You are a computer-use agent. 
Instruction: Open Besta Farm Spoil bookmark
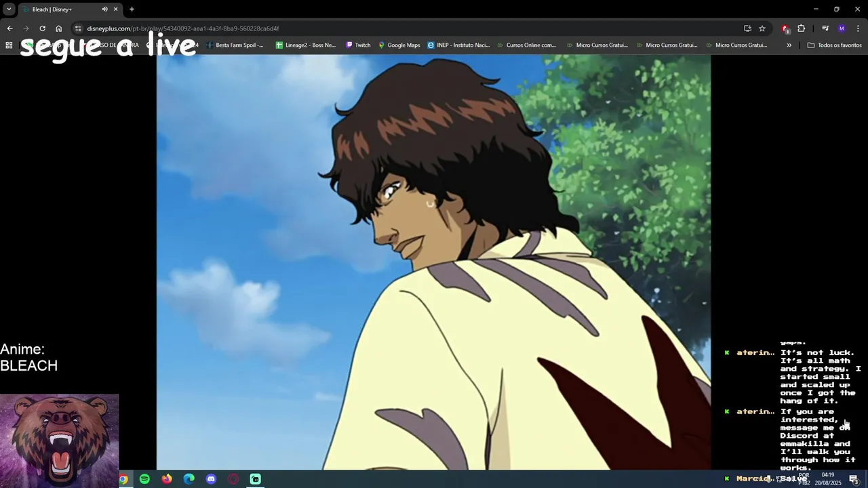(235, 45)
